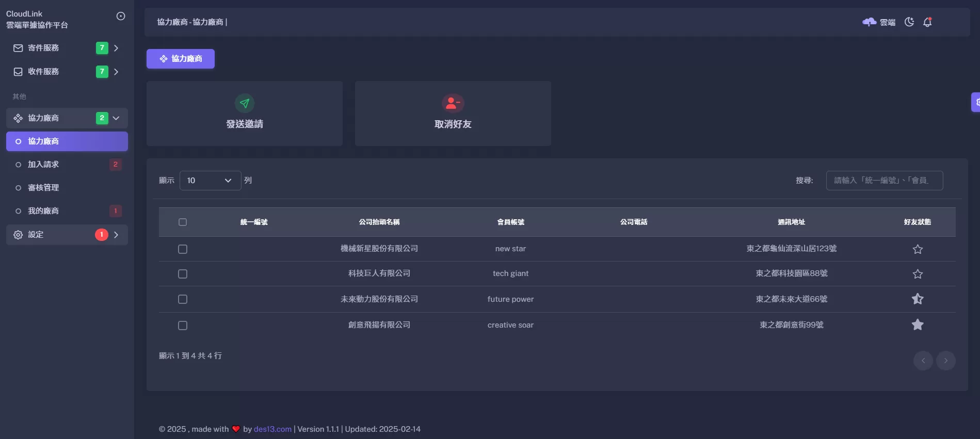Click the paper plane send invitation icon
This screenshot has height=439, width=980.
pyautogui.click(x=245, y=103)
